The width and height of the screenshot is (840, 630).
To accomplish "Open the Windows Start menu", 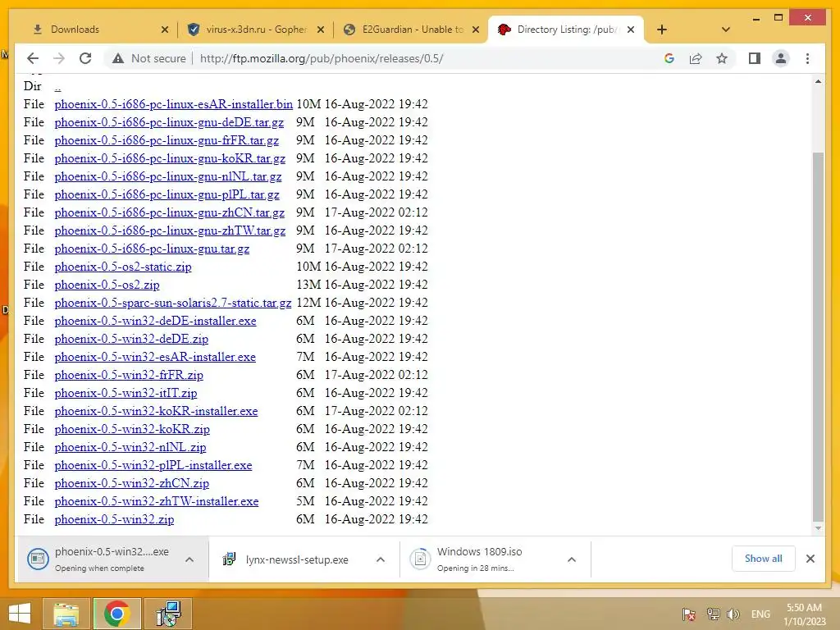I will [x=20, y=614].
